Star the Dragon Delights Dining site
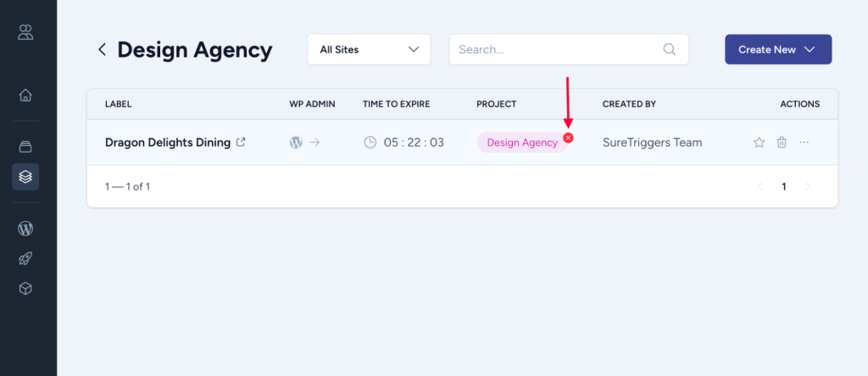868x376 pixels. (x=759, y=142)
